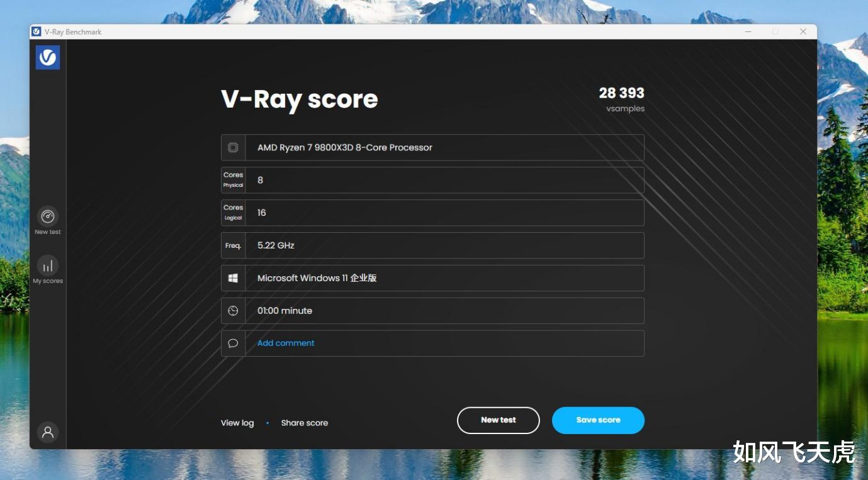Screen dimensions: 868x480
Task: Click the Freq. label
Action: (x=233, y=245)
